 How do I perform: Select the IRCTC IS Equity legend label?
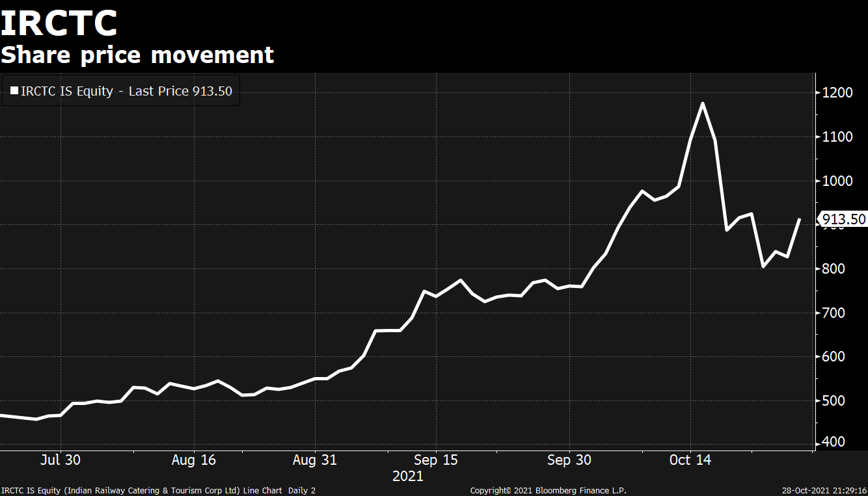pos(126,92)
